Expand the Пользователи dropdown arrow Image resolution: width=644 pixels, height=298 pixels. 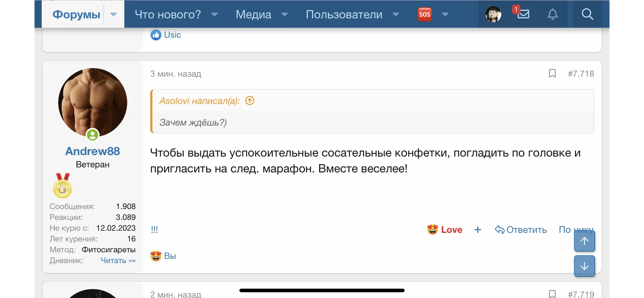click(396, 15)
